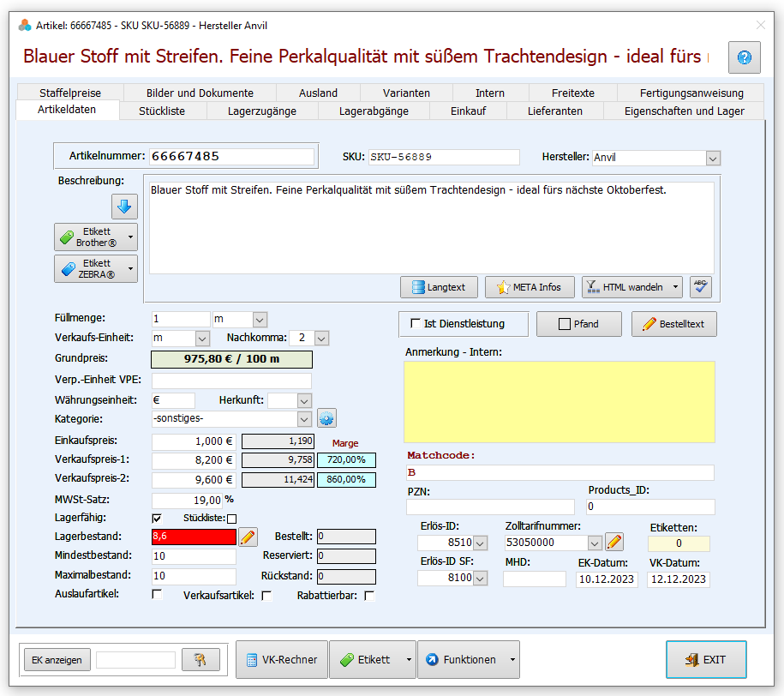Expand the bottom Etikett dropdown arrow
This screenshot has height=696, width=784.
[409, 659]
